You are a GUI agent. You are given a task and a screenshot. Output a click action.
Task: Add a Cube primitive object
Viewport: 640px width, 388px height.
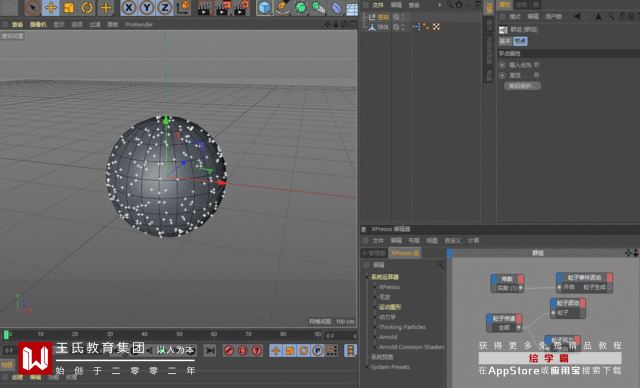tap(264, 8)
